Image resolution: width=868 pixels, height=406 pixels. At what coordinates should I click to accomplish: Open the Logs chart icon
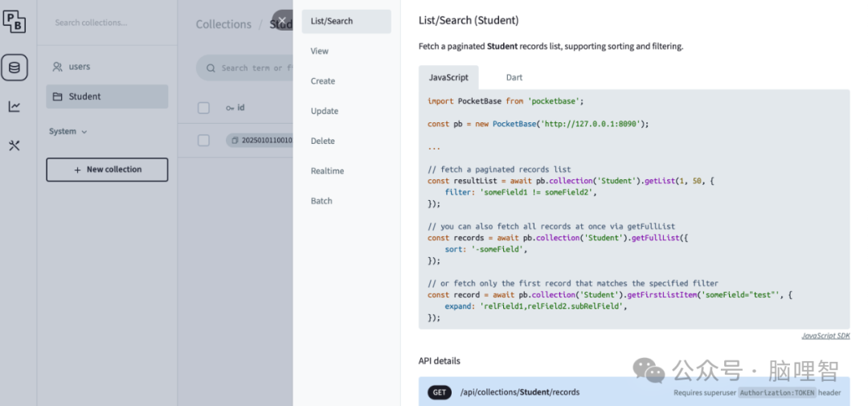(14, 106)
